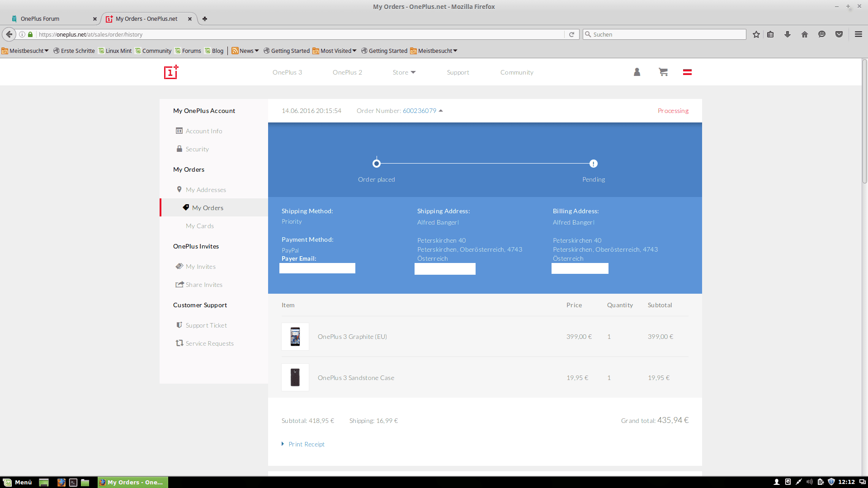
Task: Click the Pocket icon in toolbar
Action: click(839, 34)
